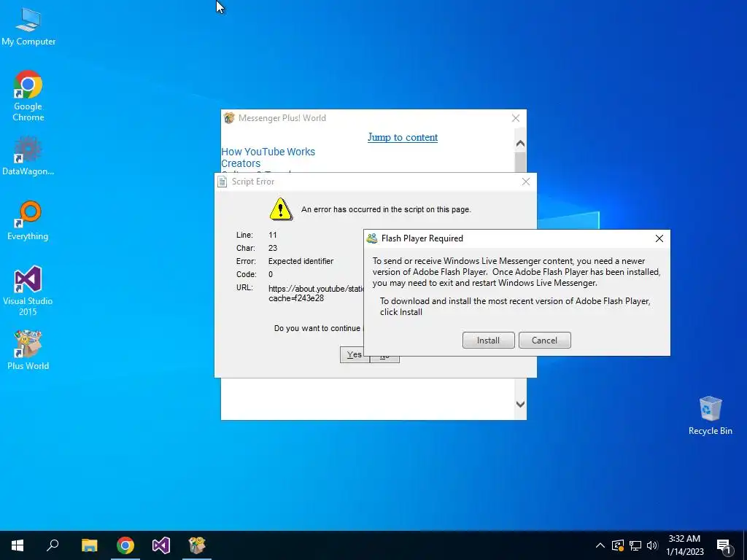Select the Visual Studio 2015 desktop shortcut
Viewport: 747px width, 560px height.
tap(28, 290)
